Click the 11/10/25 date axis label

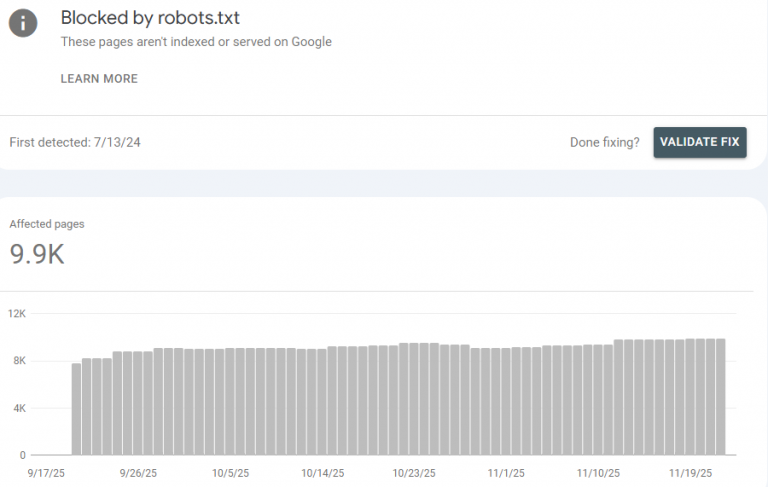tap(598, 473)
